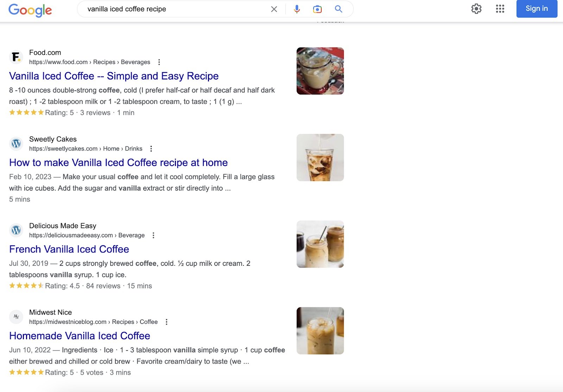Click the French Vanilla Iced Coffee thumbnail

[320, 244]
